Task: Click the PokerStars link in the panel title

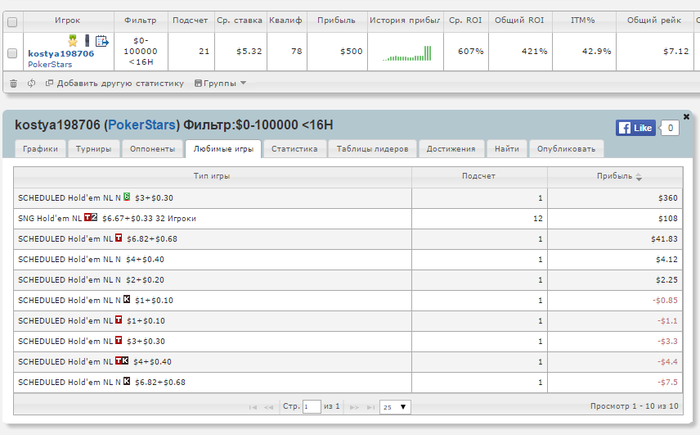Action: pos(142,125)
